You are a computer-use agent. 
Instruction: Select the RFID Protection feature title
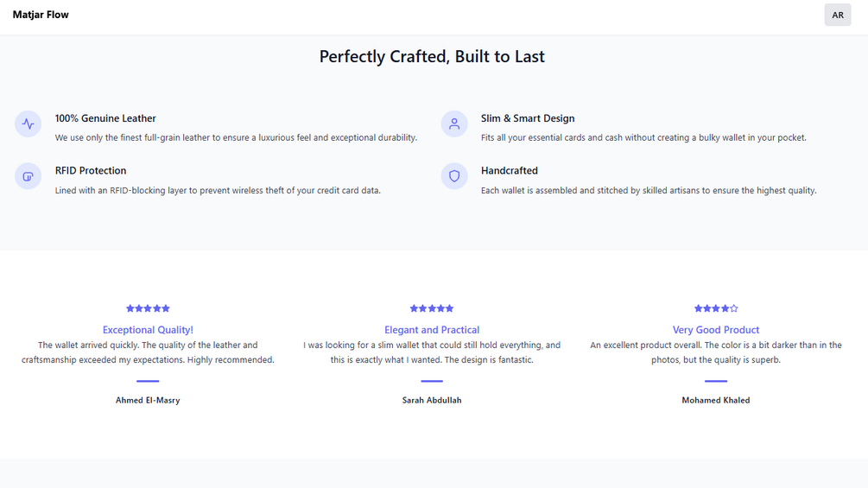click(91, 171)
